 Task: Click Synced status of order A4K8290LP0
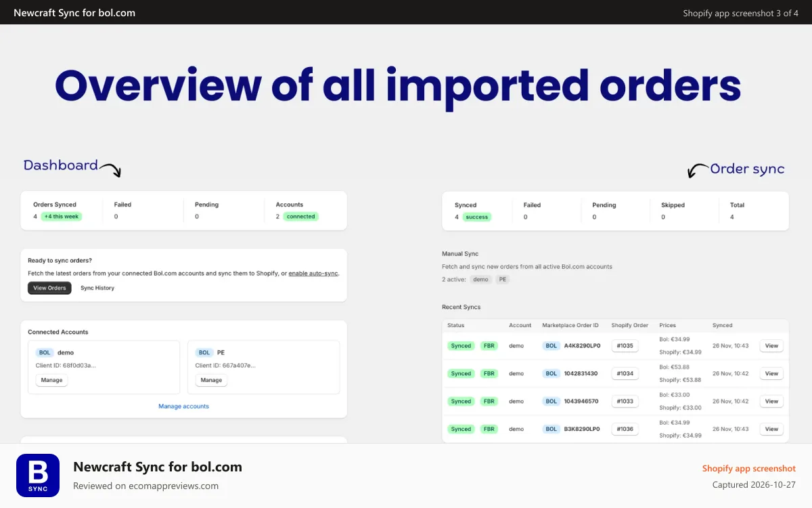click(x=461, y=345)
